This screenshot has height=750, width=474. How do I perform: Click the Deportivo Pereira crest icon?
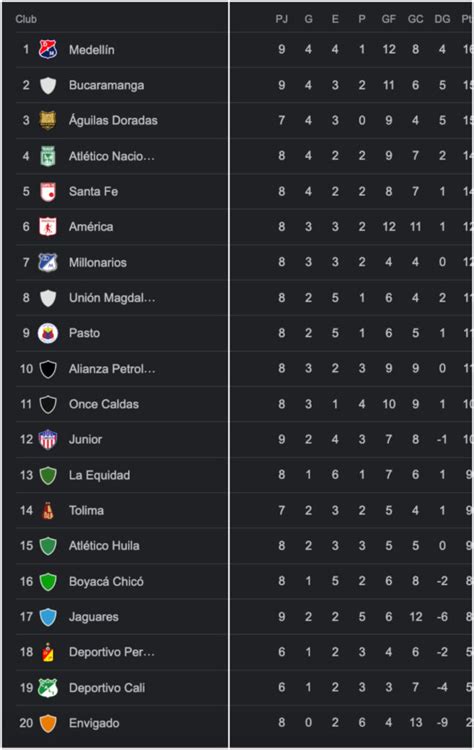pyautogui.click(x=48, y=652)
